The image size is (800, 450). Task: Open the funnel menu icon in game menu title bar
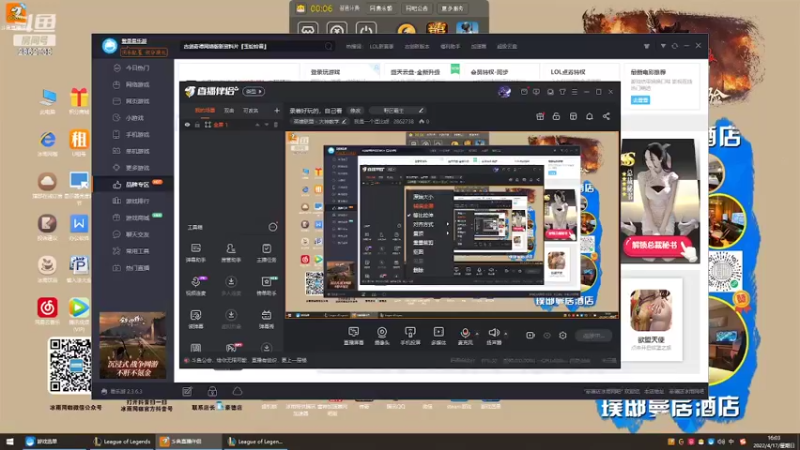click(646, 46)
